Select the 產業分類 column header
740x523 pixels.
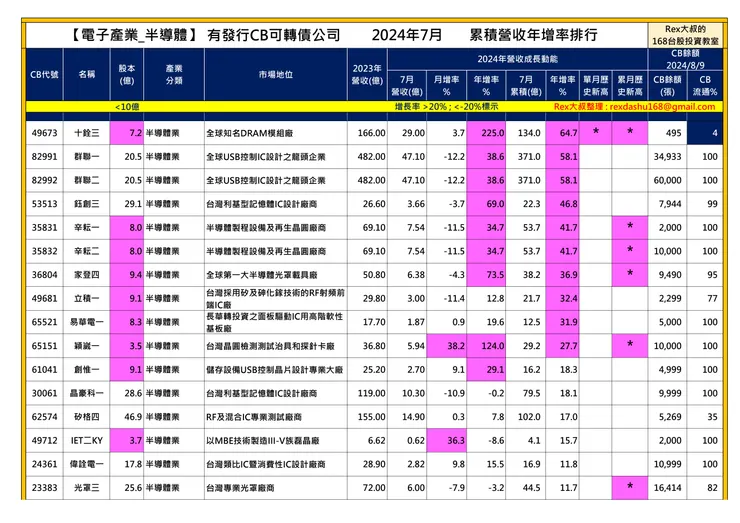point(174,74)
